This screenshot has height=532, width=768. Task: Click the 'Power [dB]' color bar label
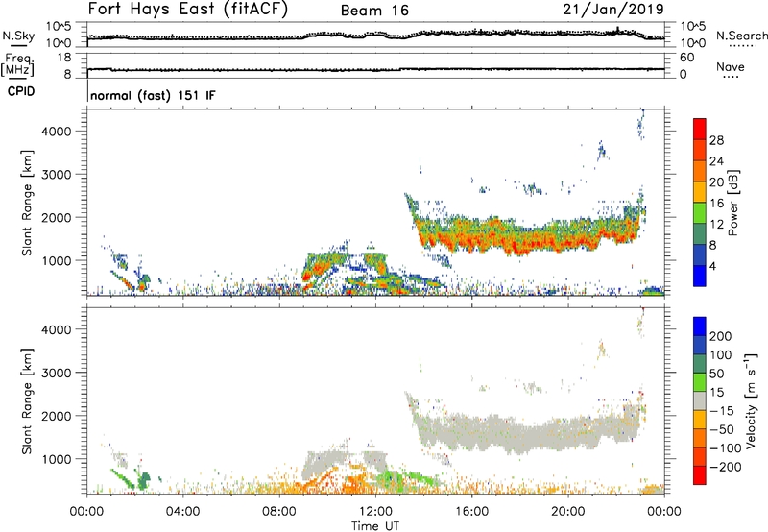click(x=733, y=203)
